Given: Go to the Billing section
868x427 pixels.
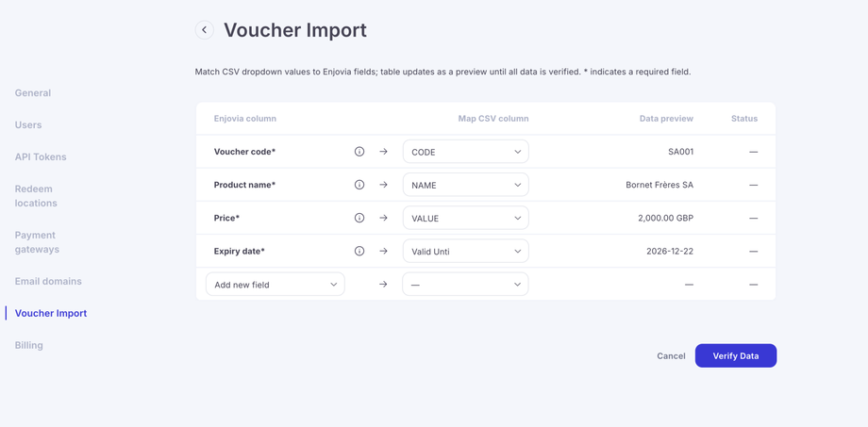Looking at the screenshot, I should 29,346.
